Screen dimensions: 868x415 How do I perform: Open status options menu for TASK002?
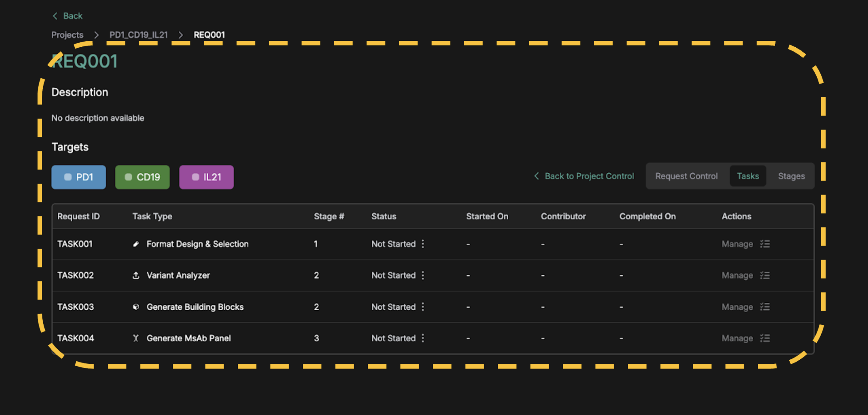(x=423, y=275)
